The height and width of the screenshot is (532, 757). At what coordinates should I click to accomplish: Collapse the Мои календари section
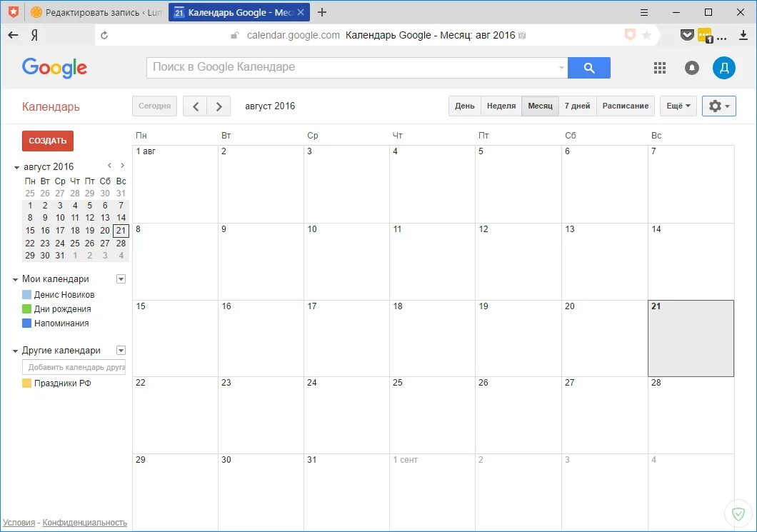[15, 279]
